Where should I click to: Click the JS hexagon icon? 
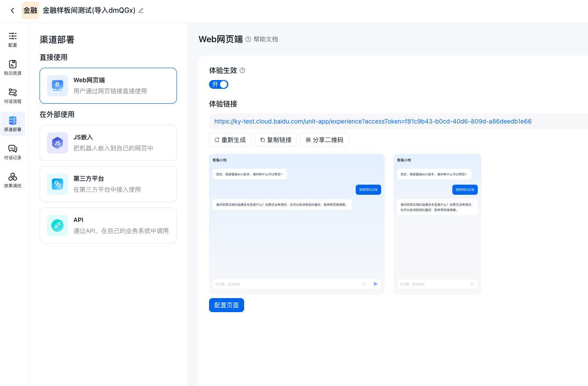click(58, 143)
